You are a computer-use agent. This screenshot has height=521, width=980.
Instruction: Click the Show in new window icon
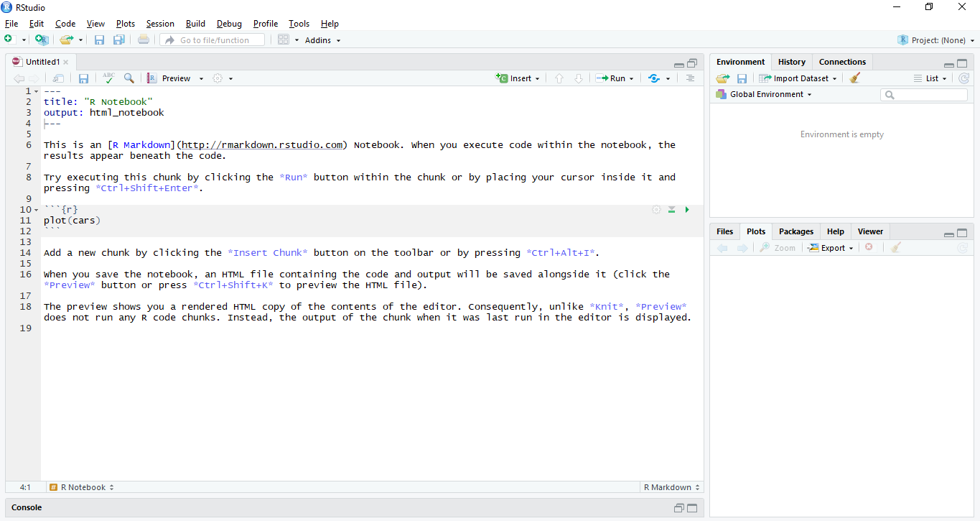(59, 78)
